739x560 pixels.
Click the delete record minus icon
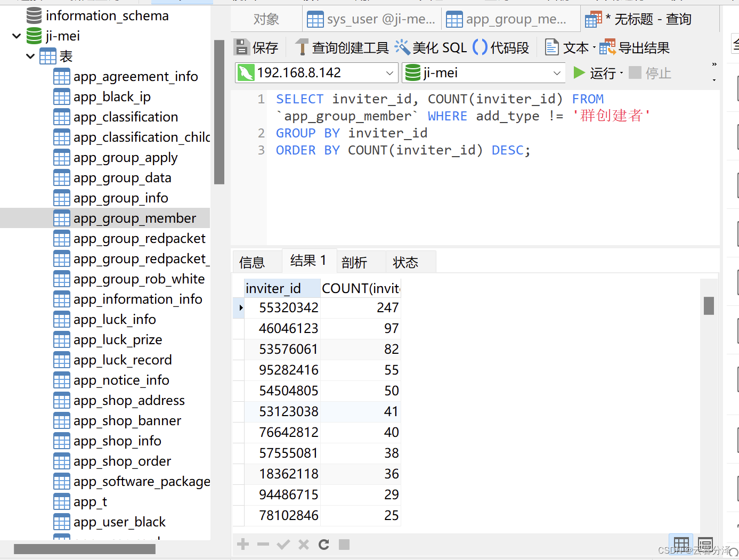[x=263, y=544]
